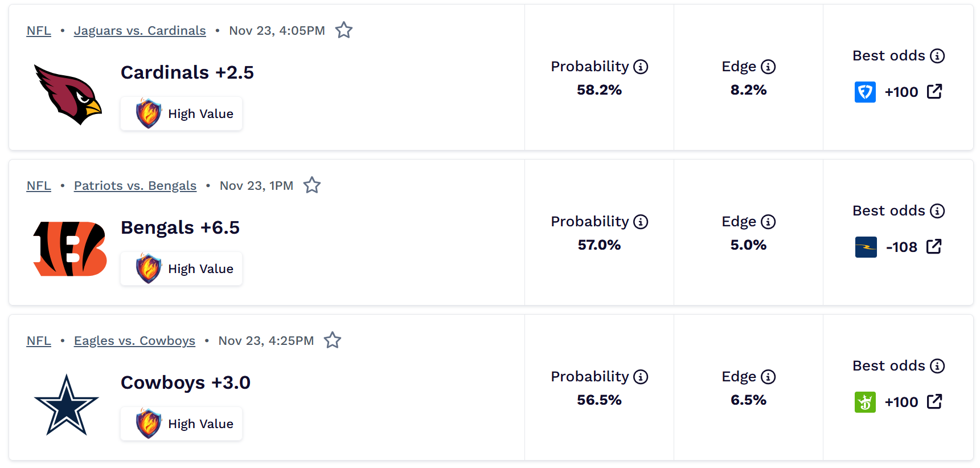The height and width of the screenshot is (468, 980).
Task: Click the Edge info icon on the Cardinals row
Action: (x=769, y=66)
